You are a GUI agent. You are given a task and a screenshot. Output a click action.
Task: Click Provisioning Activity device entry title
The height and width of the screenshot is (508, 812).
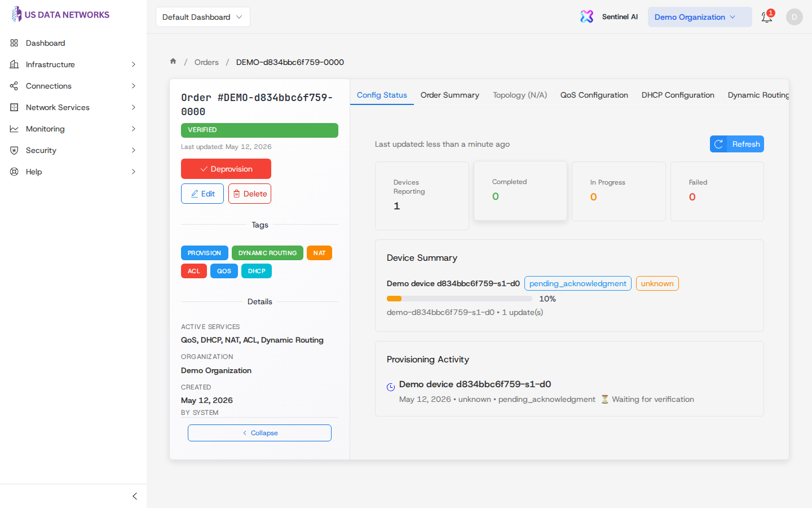(x=475, y=384)
